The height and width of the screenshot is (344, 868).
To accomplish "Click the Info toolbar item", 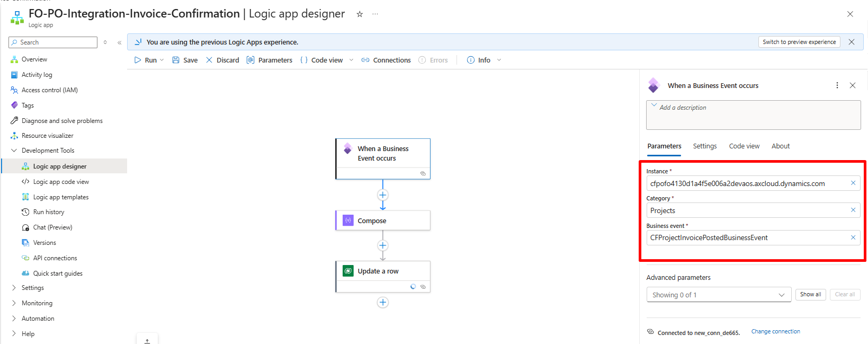I will [479, 60].
